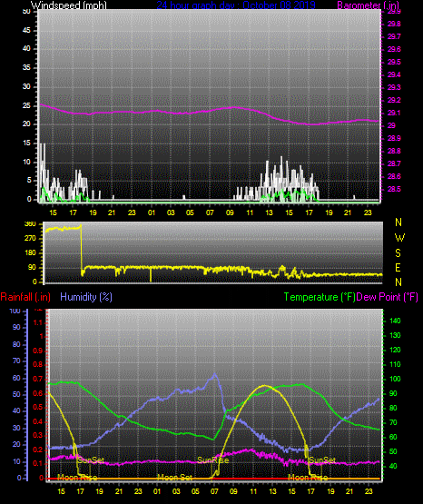Click 28.7 on the barometer scale
Screen dimensions: 423x504
pos(394,163)
